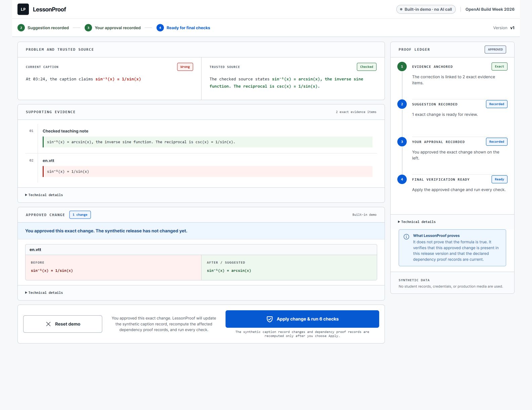This screenshot has width=532, height=410.
Task: Click the APPROVED badge in Proof Ledger
Action: pos(495,49)
